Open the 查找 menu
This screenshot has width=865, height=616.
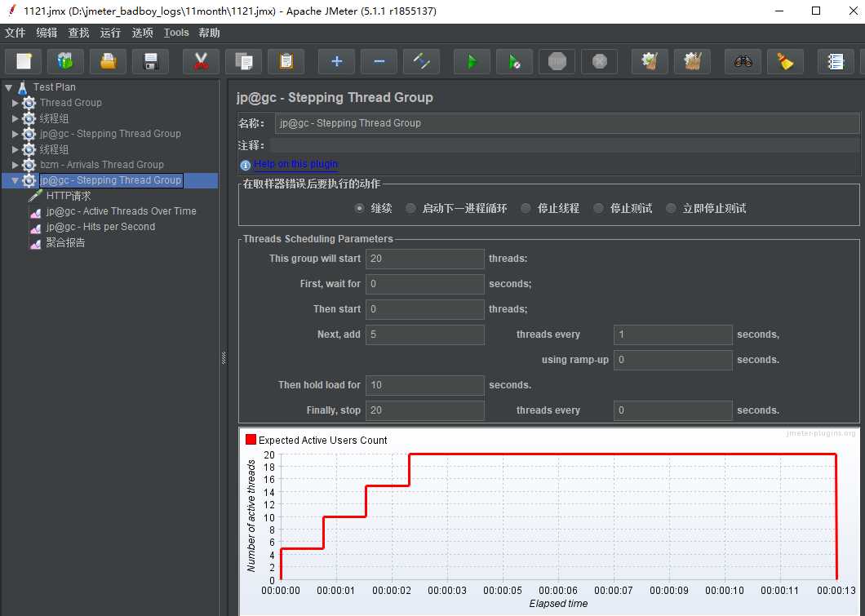click(78, 33)
